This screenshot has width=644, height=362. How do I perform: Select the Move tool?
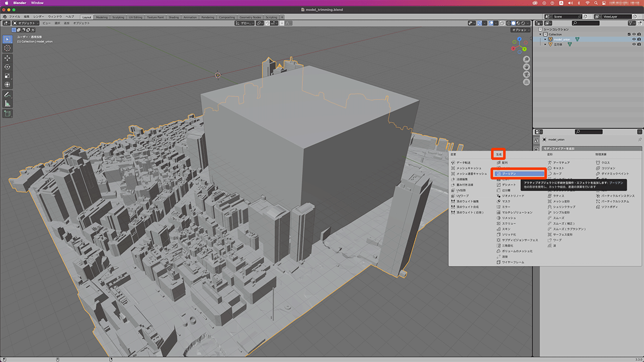tap(8, 58)
